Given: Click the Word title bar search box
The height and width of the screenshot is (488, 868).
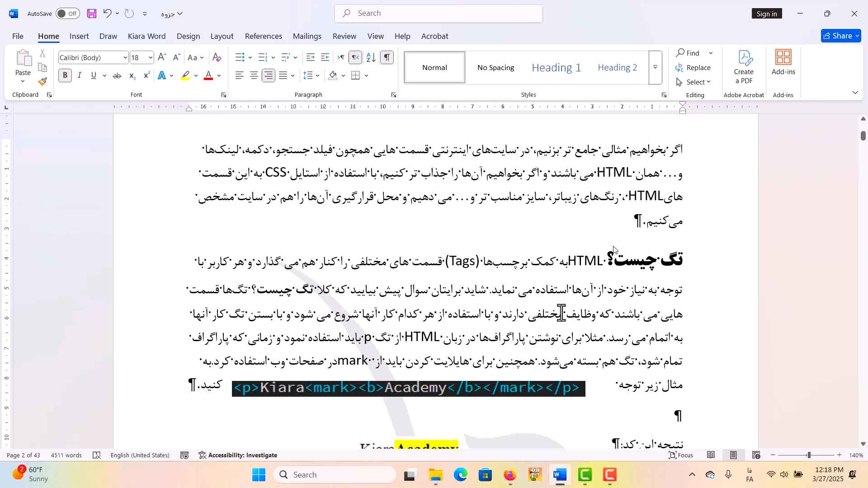Looking at the screenshot, I should (x=439, y=14).
